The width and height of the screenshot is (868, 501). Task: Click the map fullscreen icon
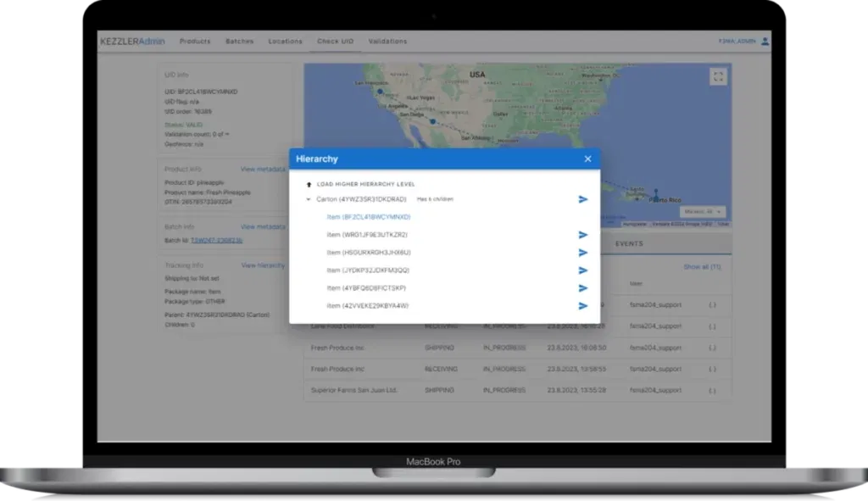718,77
